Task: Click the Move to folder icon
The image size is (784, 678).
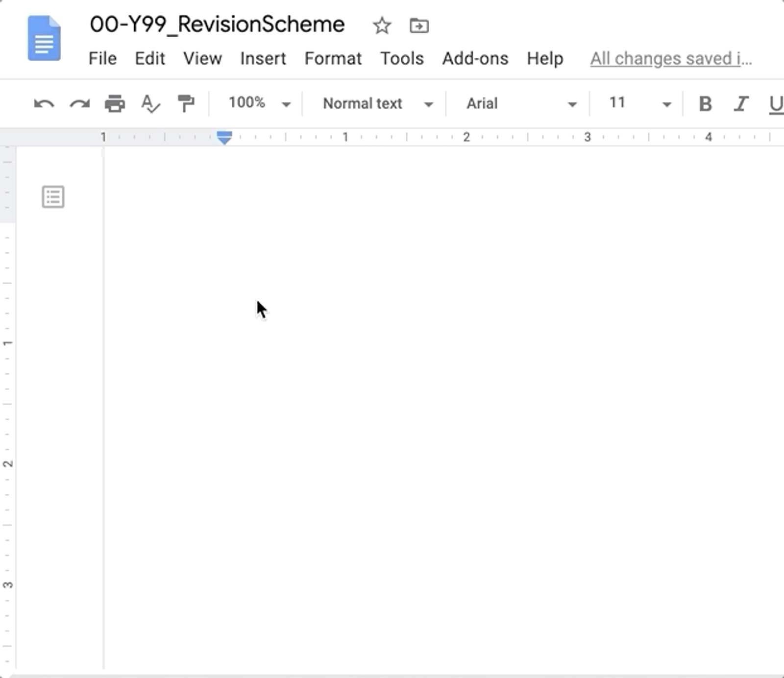Action: coord(420,25)
